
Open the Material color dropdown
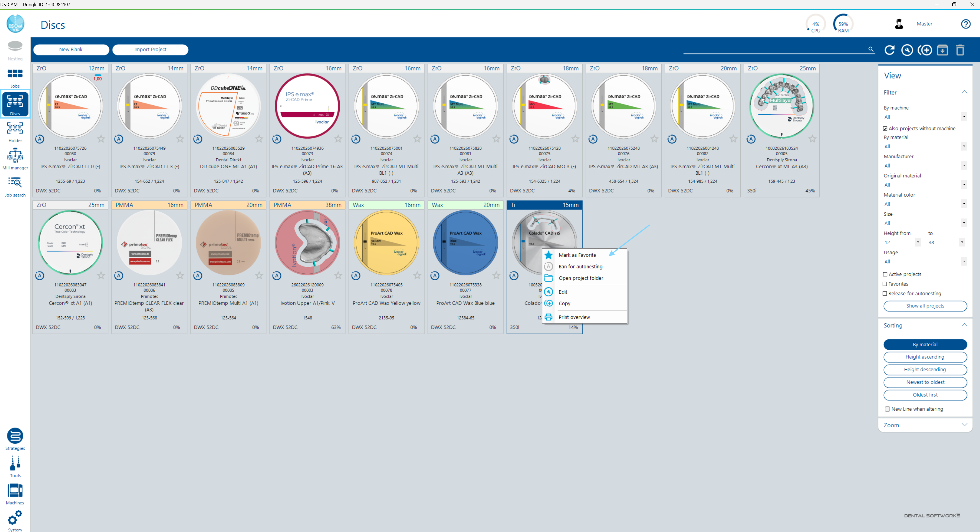964,204
